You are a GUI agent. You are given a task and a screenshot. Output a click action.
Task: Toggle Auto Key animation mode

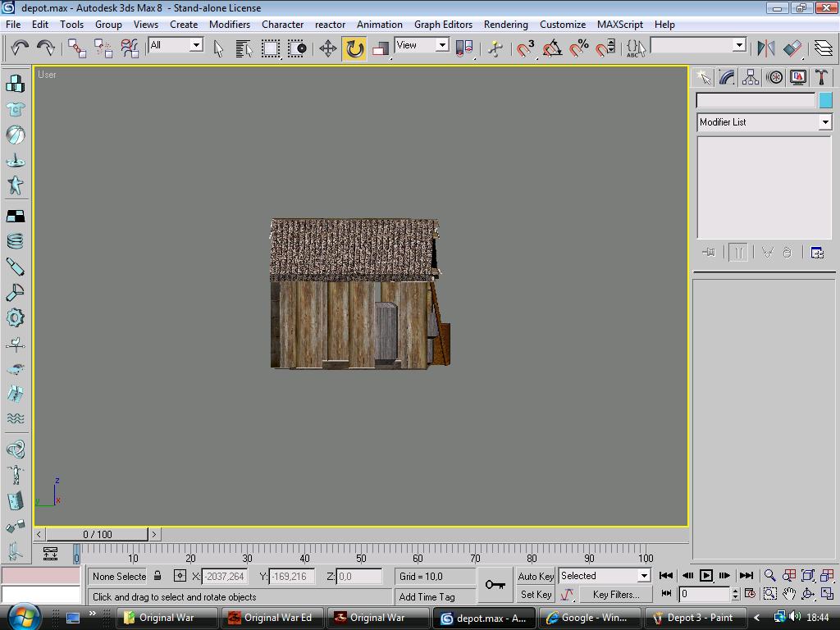tap(535, 577)
